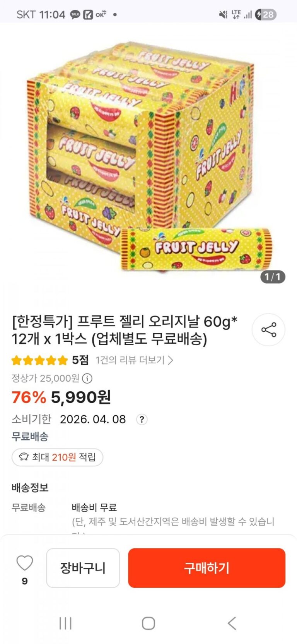Tap the blue 무료배송 label

(30, 437)
